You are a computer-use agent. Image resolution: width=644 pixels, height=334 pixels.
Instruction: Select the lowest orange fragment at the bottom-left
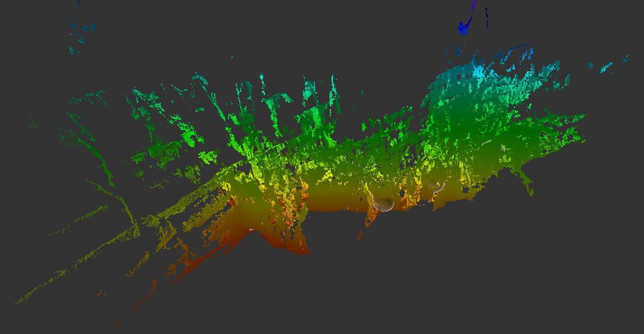click(117, 324)
